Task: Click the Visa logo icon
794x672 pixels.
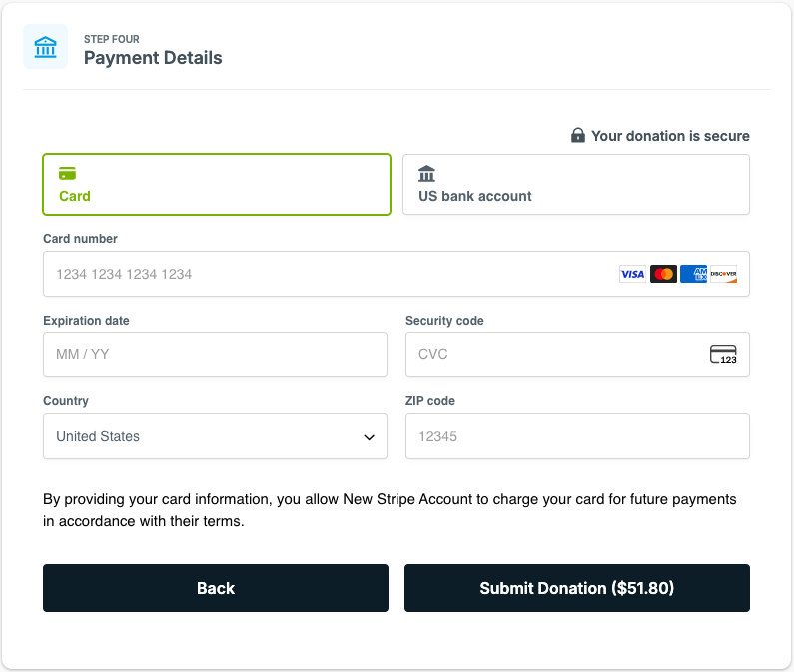Action: (632, 274)
